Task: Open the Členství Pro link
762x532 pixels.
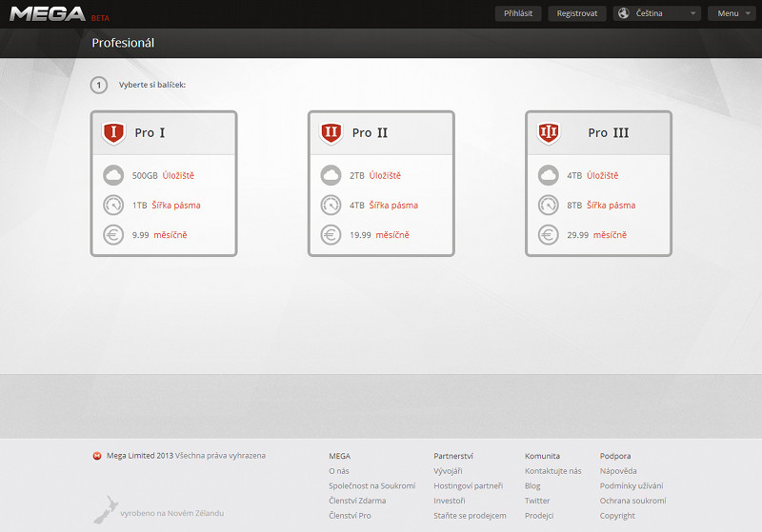Action: tap(350, 516)
